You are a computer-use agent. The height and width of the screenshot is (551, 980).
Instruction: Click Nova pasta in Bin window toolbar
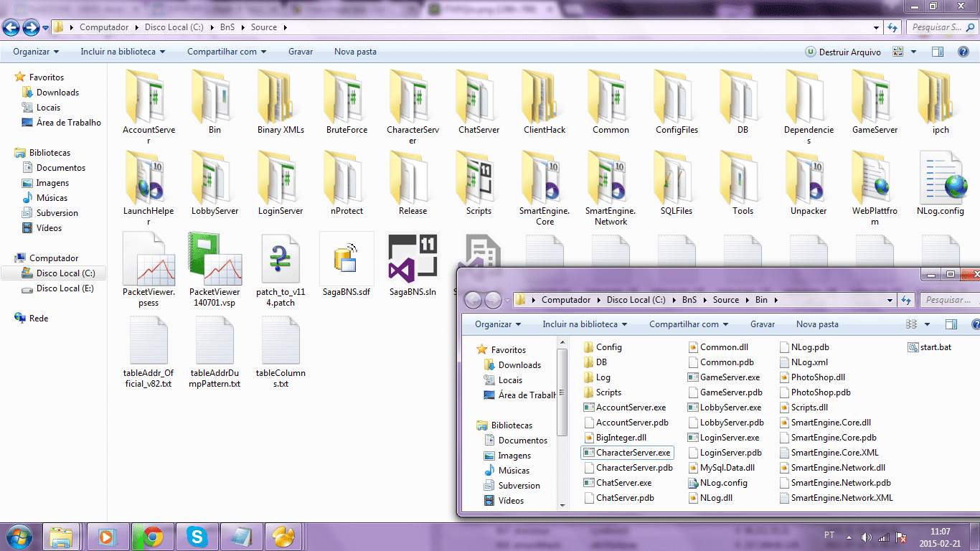click(x=817, y=324)
